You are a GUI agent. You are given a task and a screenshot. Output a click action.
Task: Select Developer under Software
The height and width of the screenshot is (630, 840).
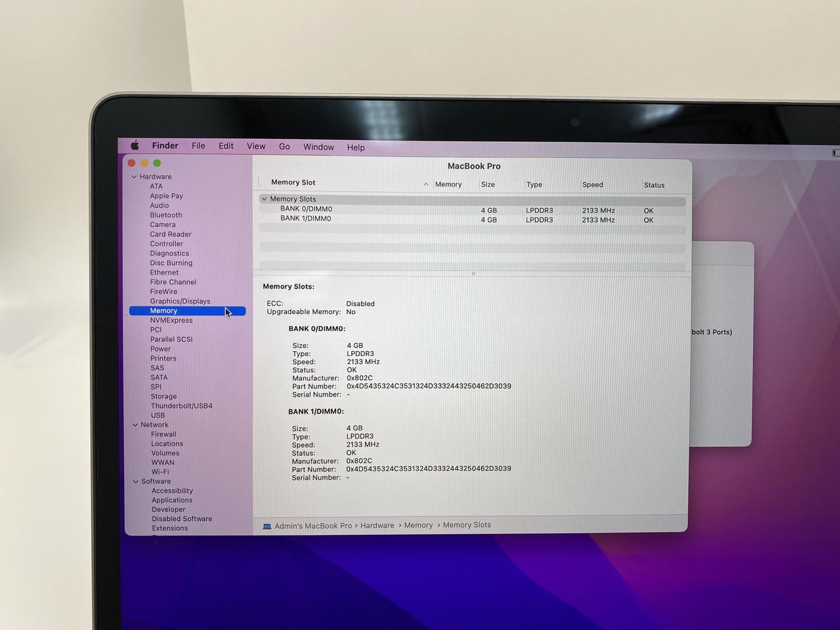tap(169, 510)
